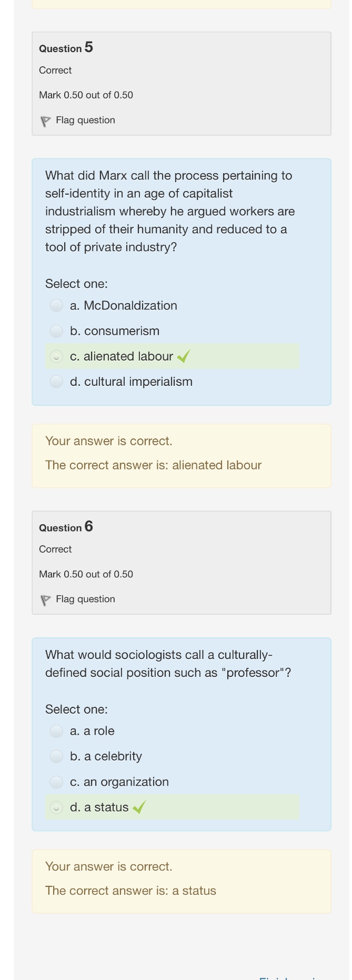This screenshot has width=352, height=980.
Task: Select the 'a celebrity' radio option
Action: 56,756
